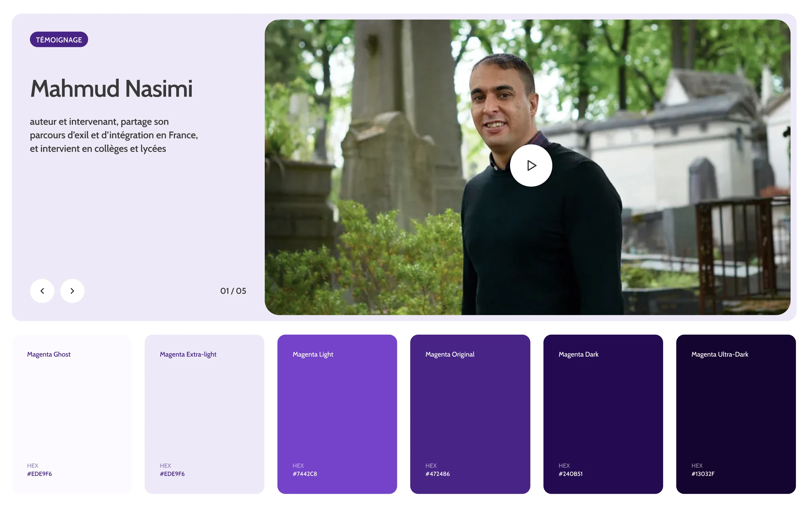Advance to next testimonial slide
Screen dimensions: 812x507
pos(72,291)
